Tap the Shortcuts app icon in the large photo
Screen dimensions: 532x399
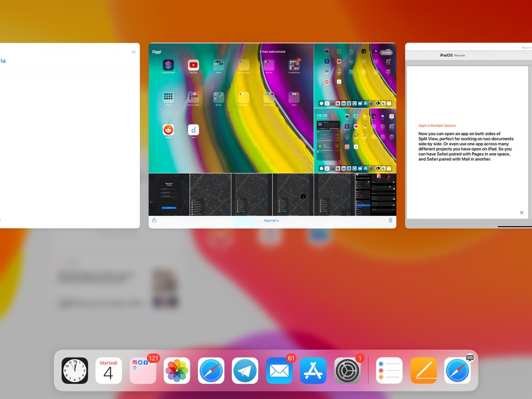[x=168, y=65]
